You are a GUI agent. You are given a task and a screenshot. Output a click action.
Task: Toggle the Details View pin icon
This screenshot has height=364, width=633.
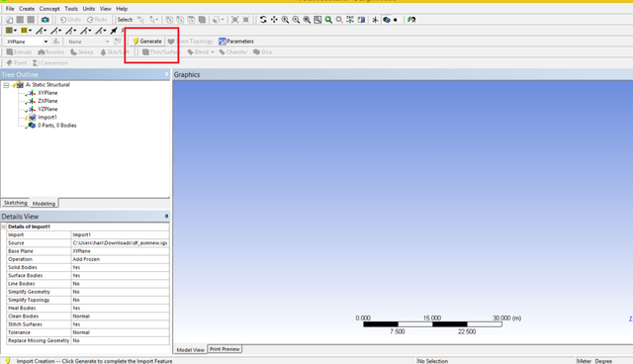pos(166,217)
